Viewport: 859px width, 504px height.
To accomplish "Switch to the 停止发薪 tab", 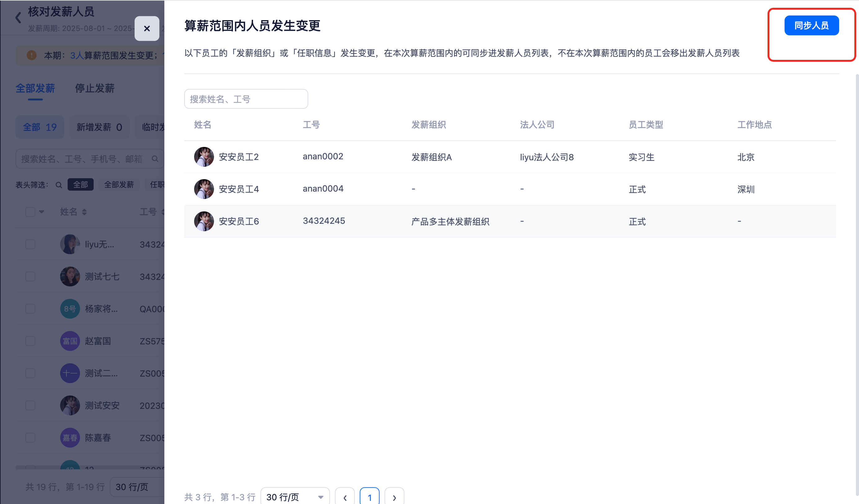I will point(95,88).
